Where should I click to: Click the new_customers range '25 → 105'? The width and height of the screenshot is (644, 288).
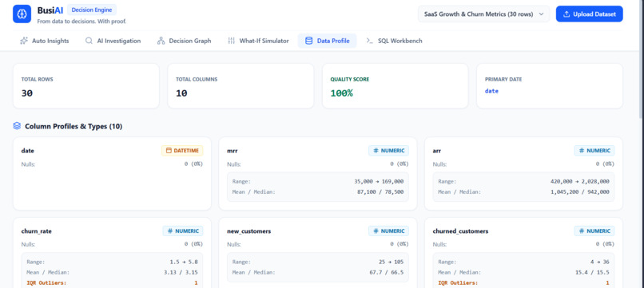(392, 262)
